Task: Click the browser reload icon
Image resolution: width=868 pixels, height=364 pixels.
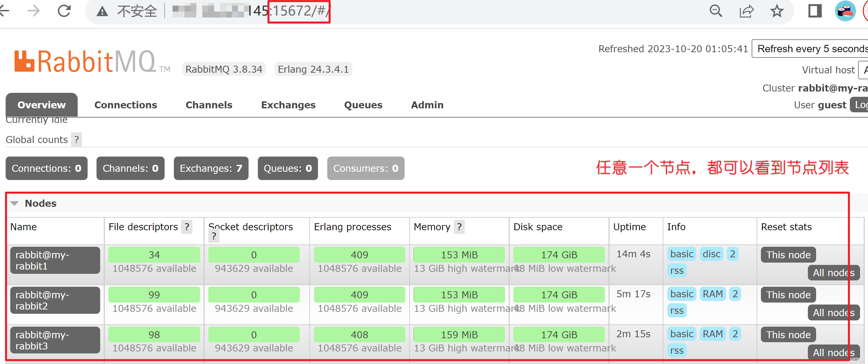Action: pos(64,11)
